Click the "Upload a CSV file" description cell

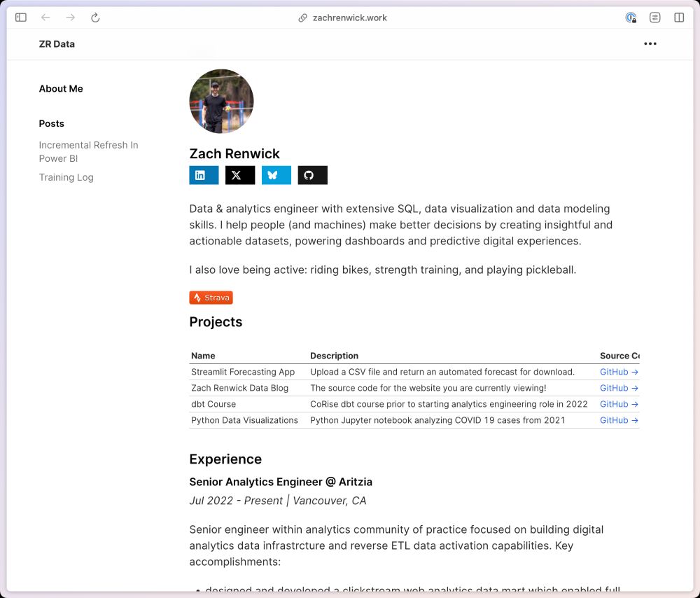[442, 372]
